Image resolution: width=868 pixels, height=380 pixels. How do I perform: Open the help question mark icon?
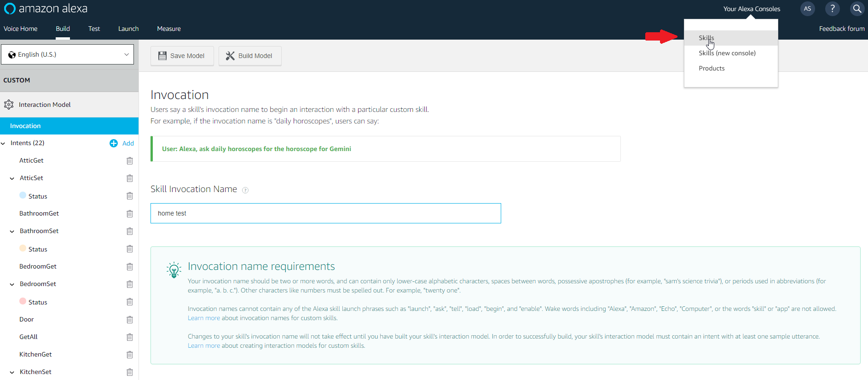832,9
